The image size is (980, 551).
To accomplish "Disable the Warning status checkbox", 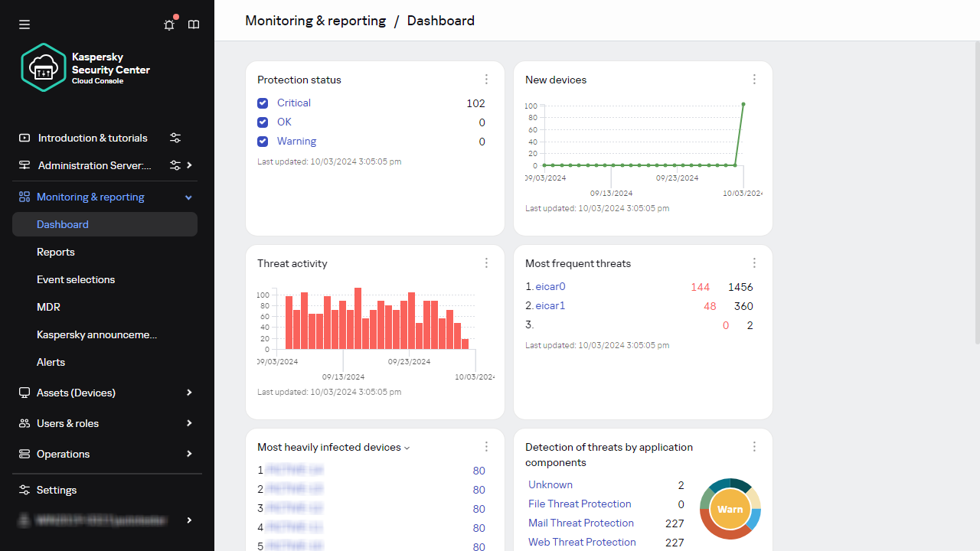I will [262, 141].
